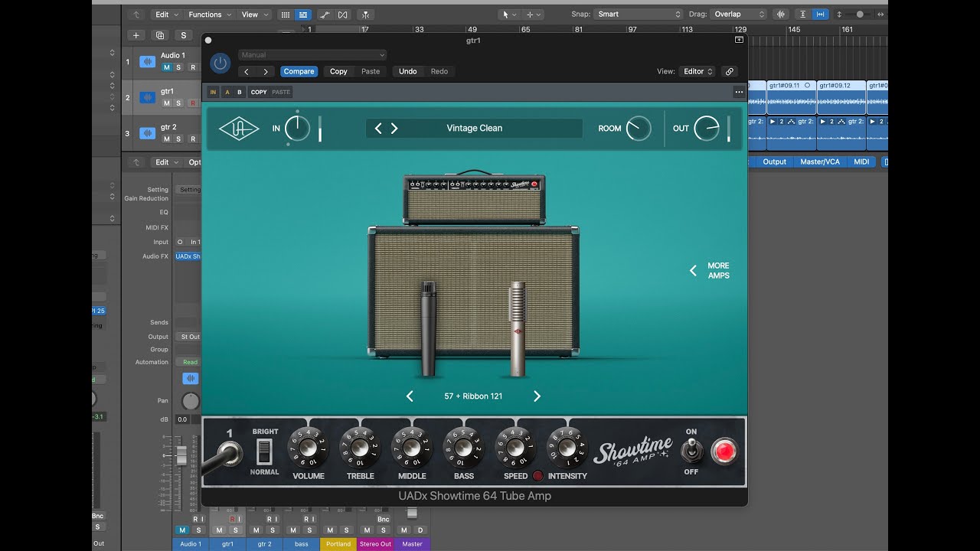Select the B preset slot
Viewport: 980px width, 551px height.
click(x=239, y=92)
